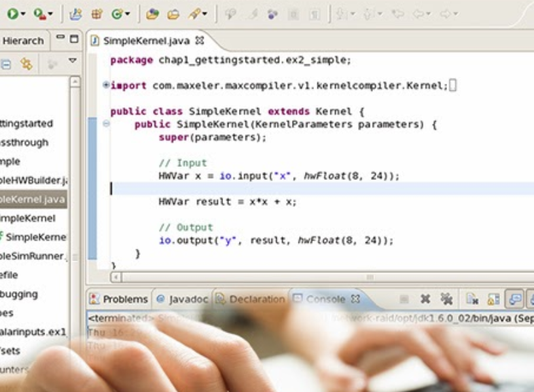Collapse the SimpleKernel constructor code fold

[x=106, y=124]
